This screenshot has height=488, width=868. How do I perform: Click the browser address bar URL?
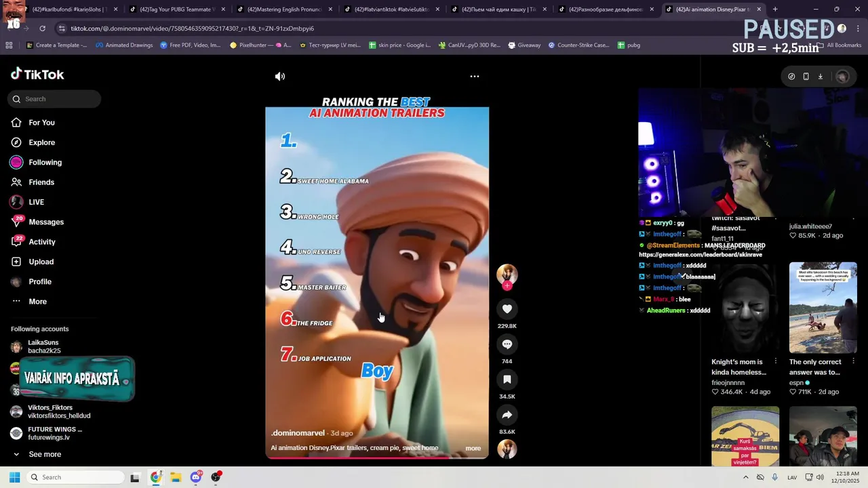(x=192, y=28)
